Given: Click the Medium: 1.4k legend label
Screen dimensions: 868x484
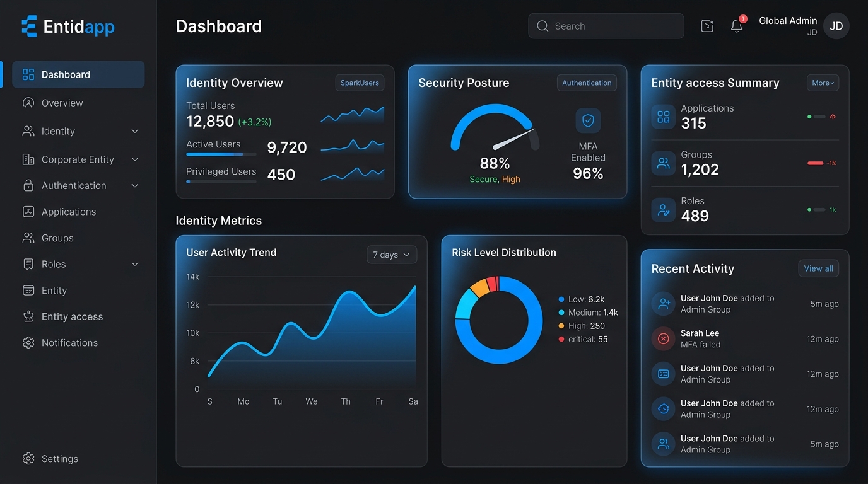Looking at the screenshot, I should [593, 313].
